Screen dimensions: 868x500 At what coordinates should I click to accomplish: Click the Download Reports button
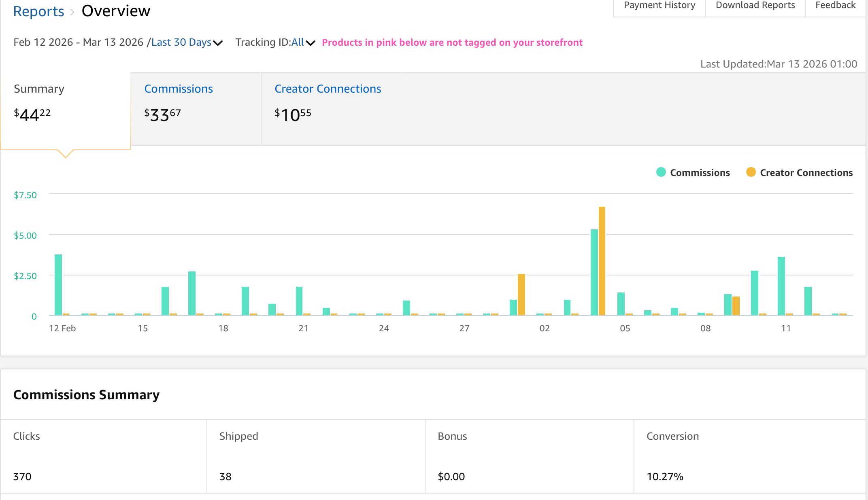[755, 6]
